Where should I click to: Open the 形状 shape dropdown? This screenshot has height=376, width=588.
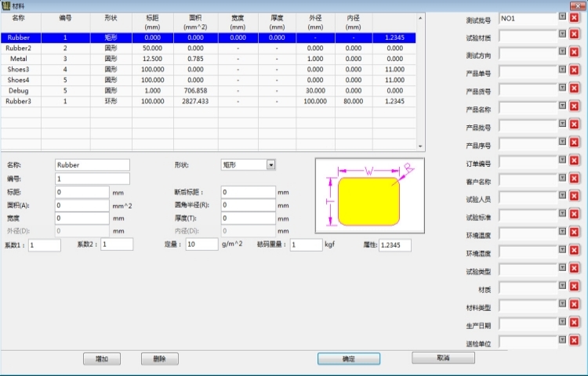click(271, 165)
